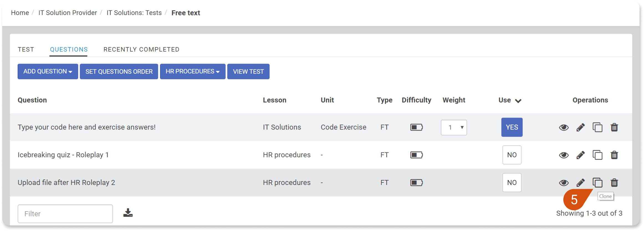
Task: Click difficulty icon for Icebreaking quiz row
Action: tap(416, 155)
